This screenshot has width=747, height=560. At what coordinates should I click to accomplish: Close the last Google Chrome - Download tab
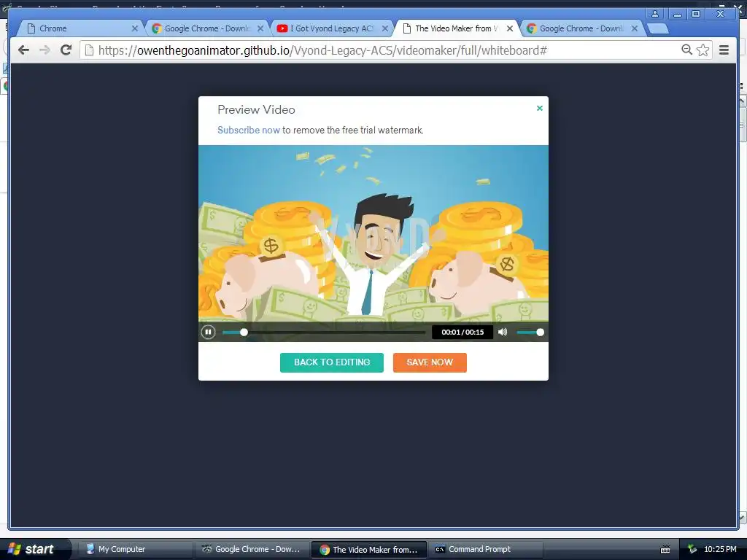click(635, 28)
